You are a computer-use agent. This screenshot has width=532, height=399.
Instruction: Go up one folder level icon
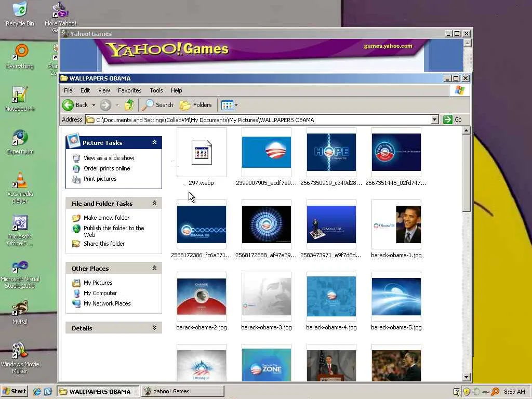[129, 105]
